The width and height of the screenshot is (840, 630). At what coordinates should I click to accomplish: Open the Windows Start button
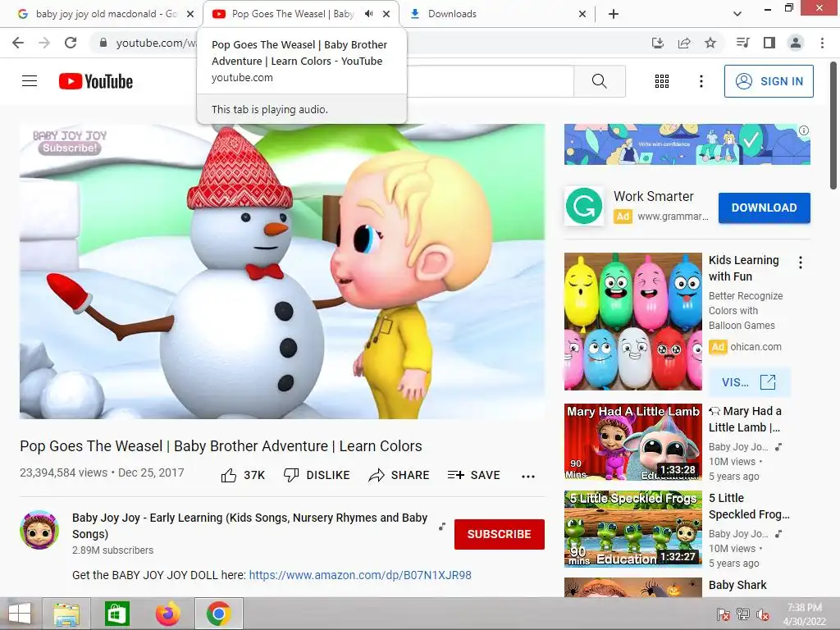pyautogui.click(x=20, y=614)
